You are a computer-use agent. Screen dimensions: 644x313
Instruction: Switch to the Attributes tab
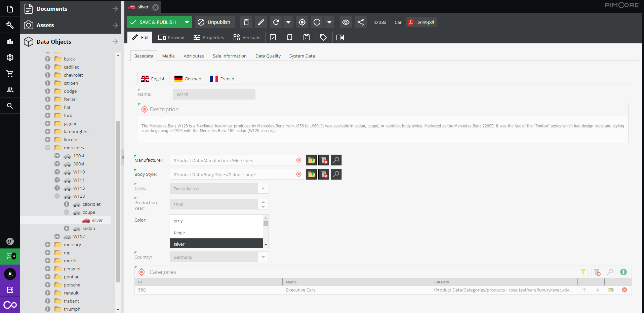194,56
